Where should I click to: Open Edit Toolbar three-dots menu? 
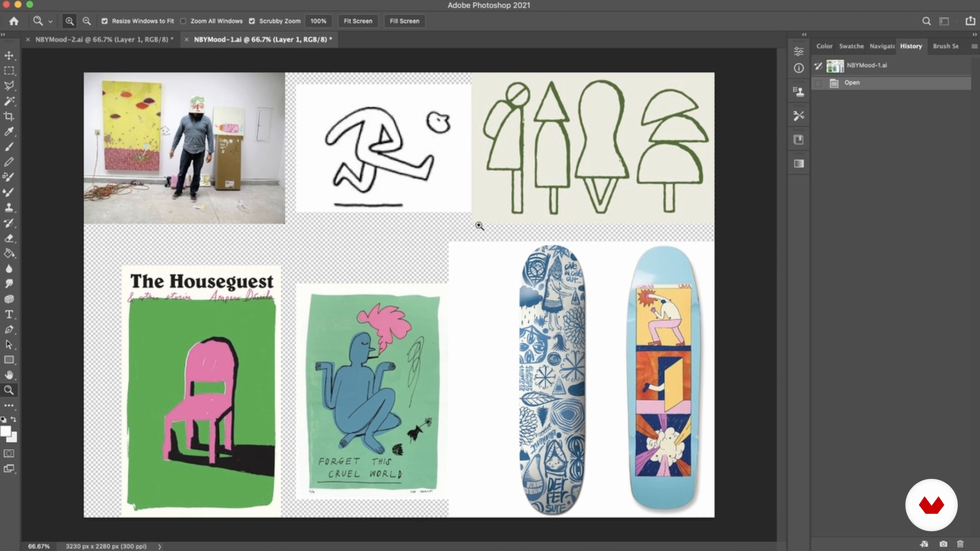tap(9, 405)
